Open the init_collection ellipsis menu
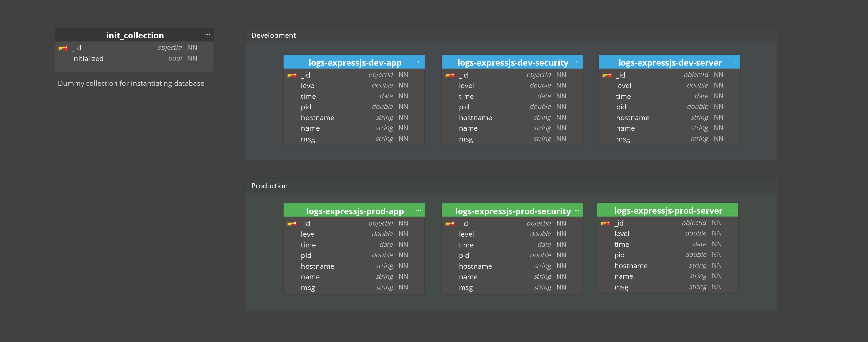868x342 pixels. 207,35
